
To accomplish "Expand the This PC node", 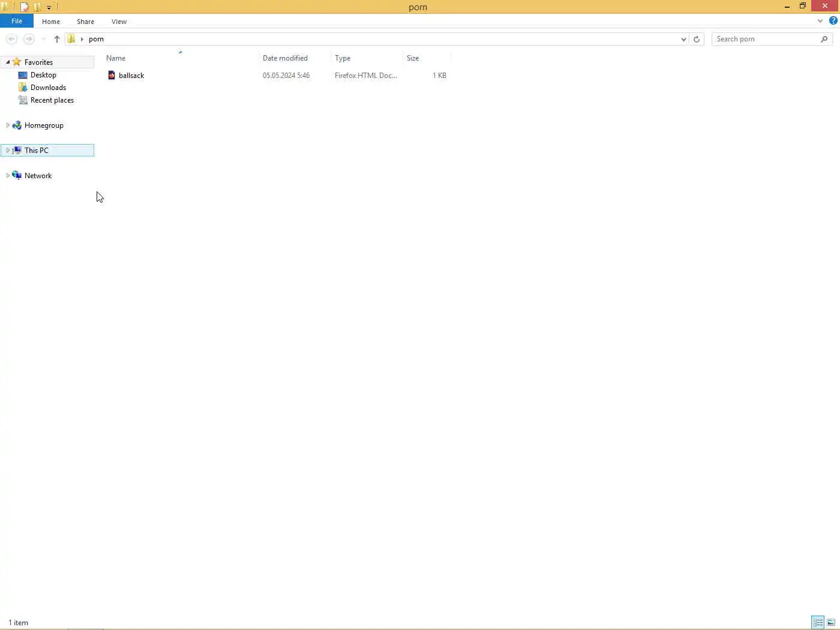I will tap(8, 151).
